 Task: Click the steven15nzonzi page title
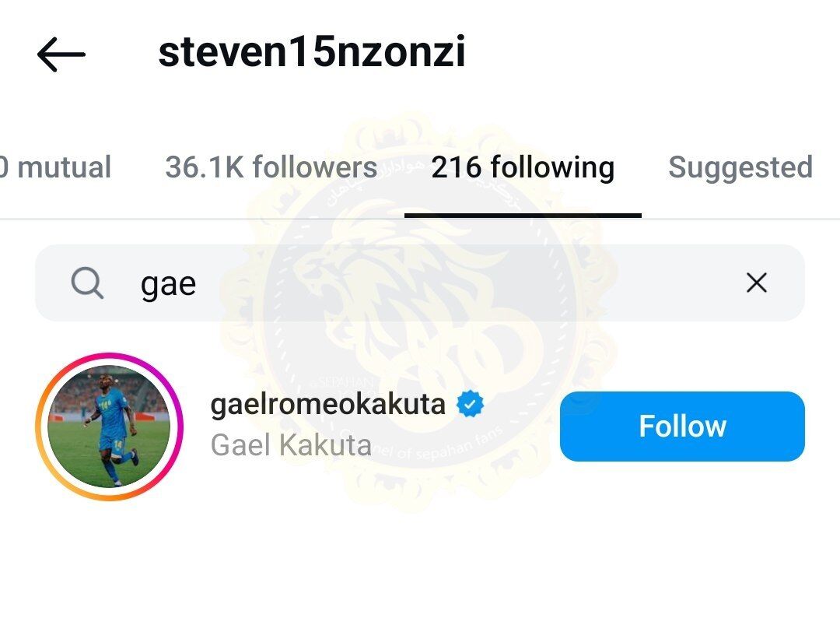point(311,53)
